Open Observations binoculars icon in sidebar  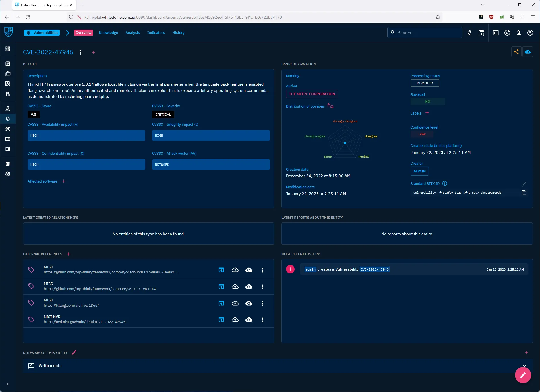pos(8,94)
